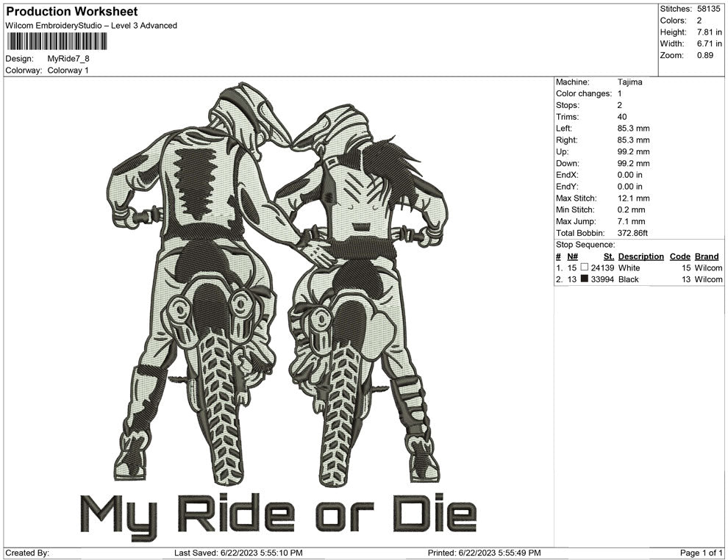728x560 pixels.
Task: Click the Trims value '40'
Action: tap(621, 117)
